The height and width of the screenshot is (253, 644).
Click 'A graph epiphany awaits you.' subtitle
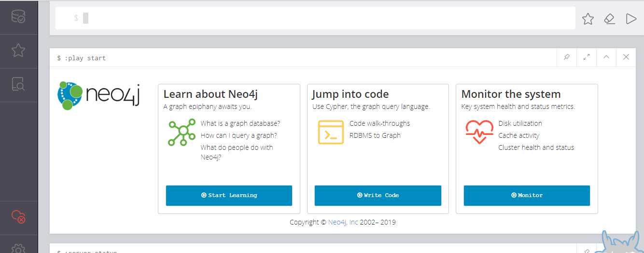[x=208, y=107]
